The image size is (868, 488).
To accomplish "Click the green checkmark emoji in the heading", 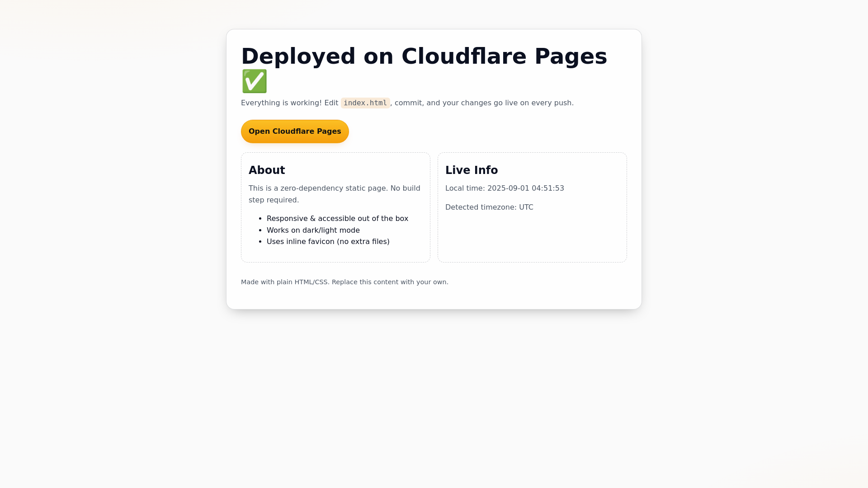I will 255,81.
